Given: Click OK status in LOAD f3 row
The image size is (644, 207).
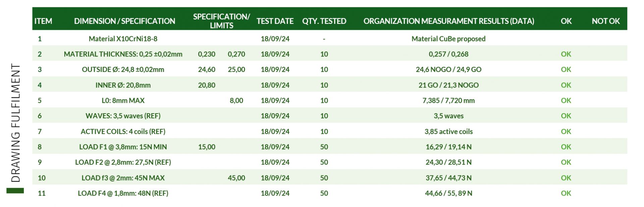Looking at the screenshot, I should 566,178.
